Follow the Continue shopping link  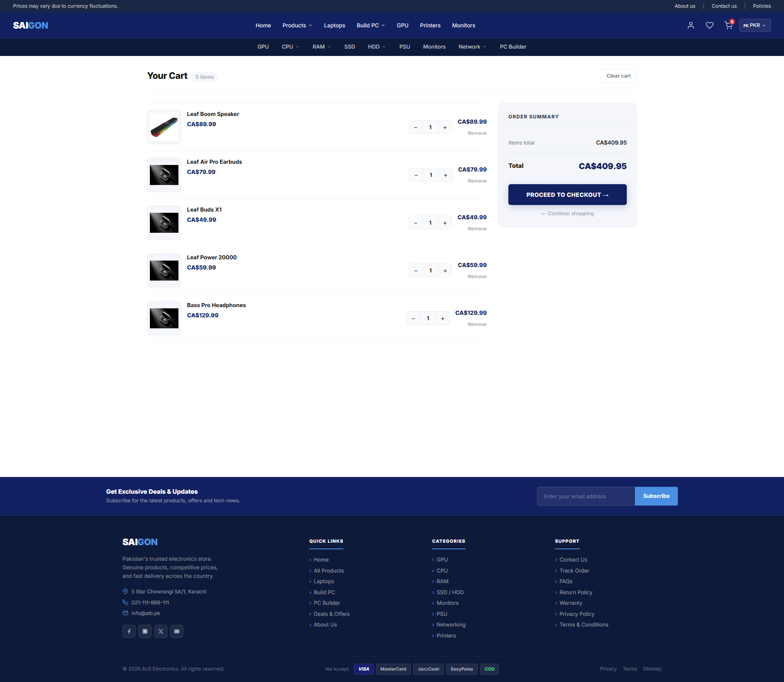pyautogui.click(x=568, y=214)
